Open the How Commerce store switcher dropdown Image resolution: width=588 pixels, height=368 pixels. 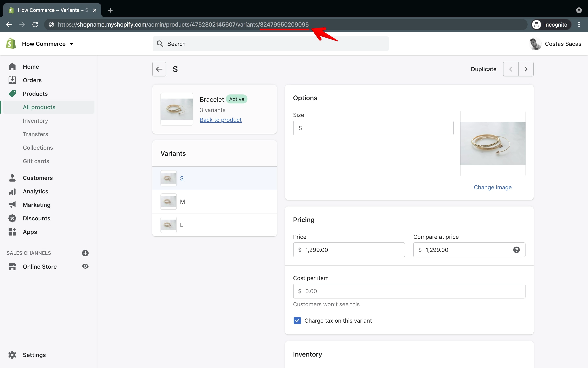48,44
